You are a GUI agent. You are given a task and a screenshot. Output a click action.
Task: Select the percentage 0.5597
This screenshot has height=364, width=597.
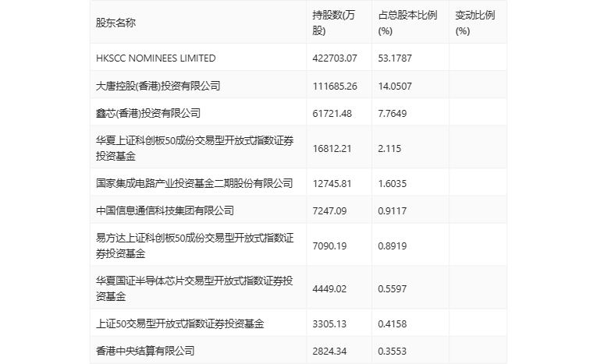point(393,289)
